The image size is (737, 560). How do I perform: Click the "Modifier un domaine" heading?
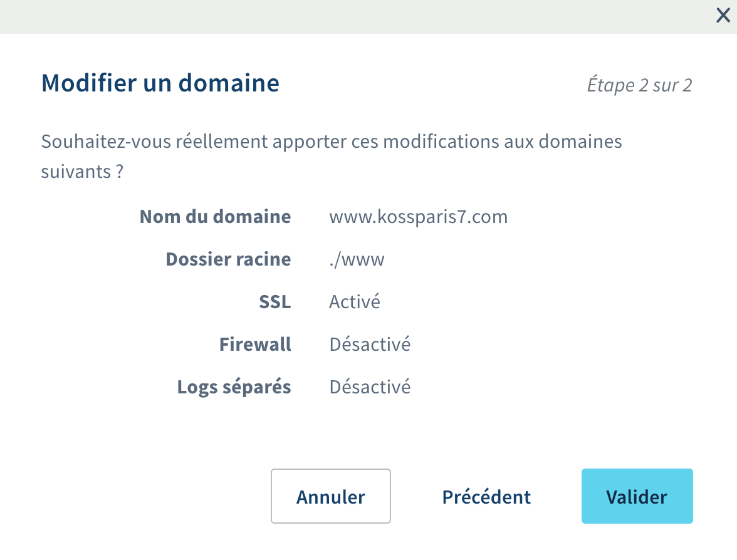click(160, 83)
